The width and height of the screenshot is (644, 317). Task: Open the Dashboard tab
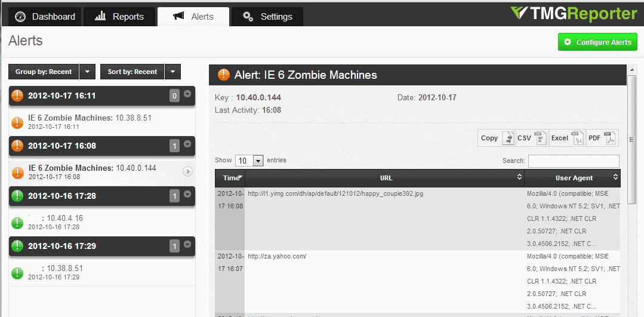point(45,17)
